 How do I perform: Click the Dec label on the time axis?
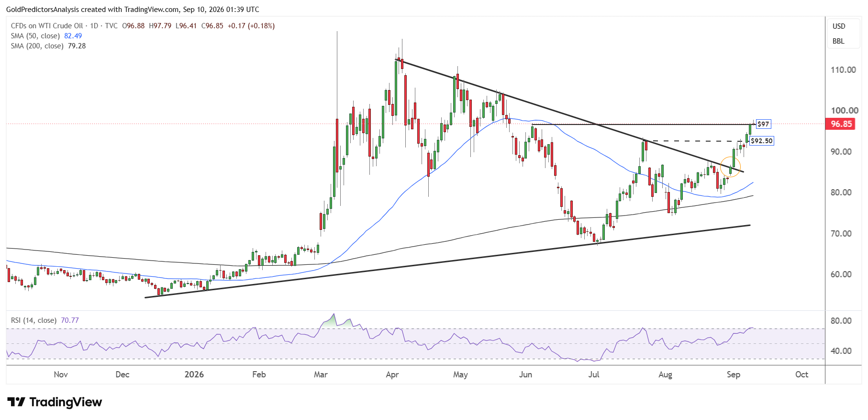(x=122, y=375)
